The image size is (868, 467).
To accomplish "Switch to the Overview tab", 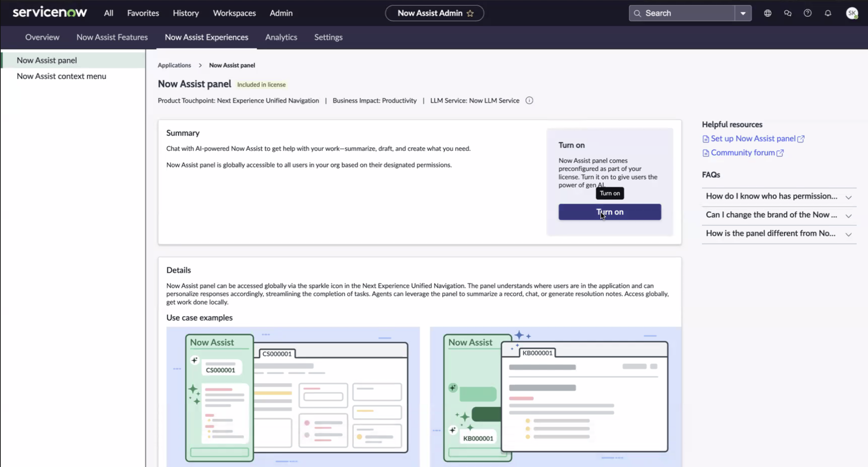I will [42, 37].
